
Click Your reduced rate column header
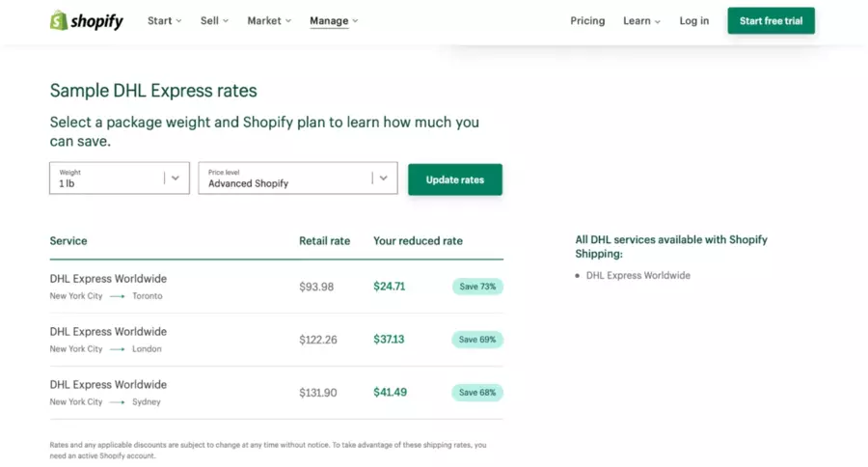(418, 241)
